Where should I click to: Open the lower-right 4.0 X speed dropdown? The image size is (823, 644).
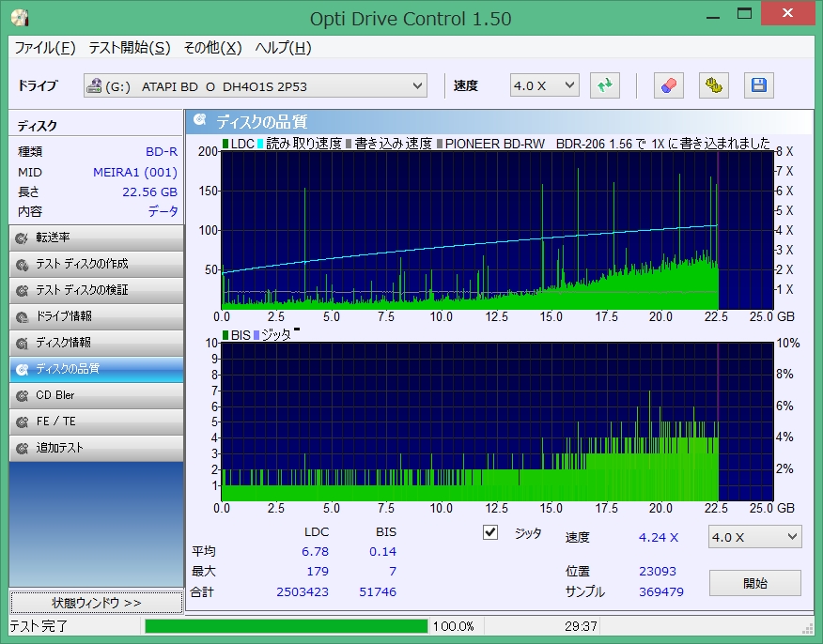pos(754,537)
